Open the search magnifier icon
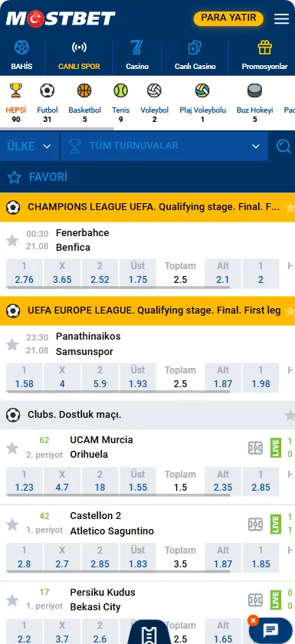The height and width of the screenshot is (644, 295). point(284,146)
